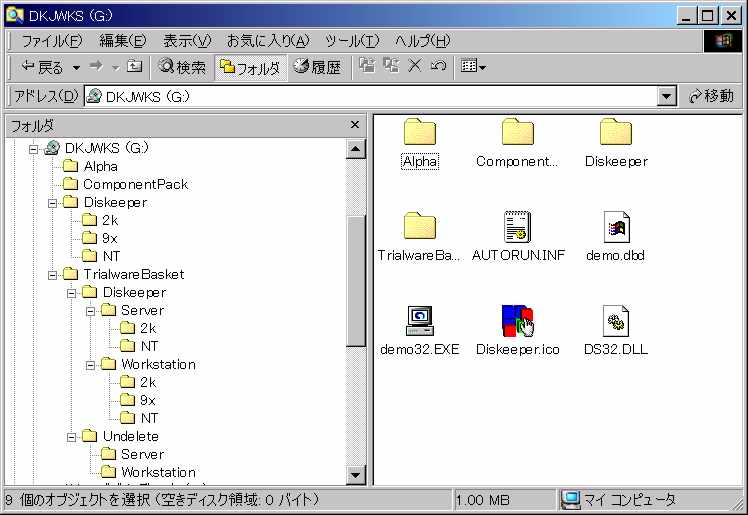Select the Diskeeper.ico file icon
This screenshot has width=748, height=515.
(518, 320)
